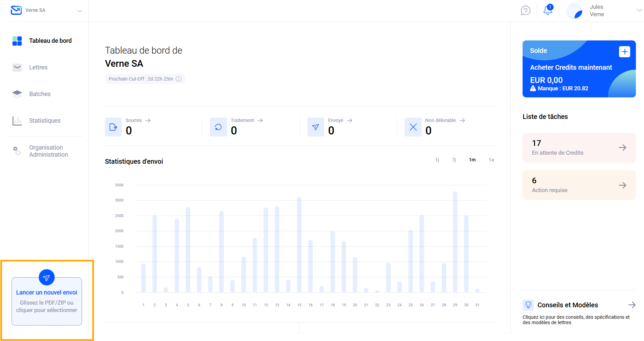Open the Jules Verne user menu
Image resolution: width=644 pixels, height=341 pixels.
639,10
